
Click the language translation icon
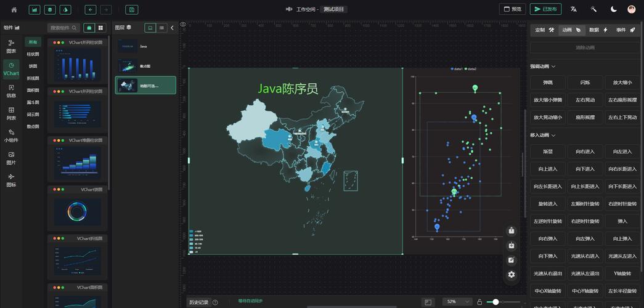click(573, 9)
